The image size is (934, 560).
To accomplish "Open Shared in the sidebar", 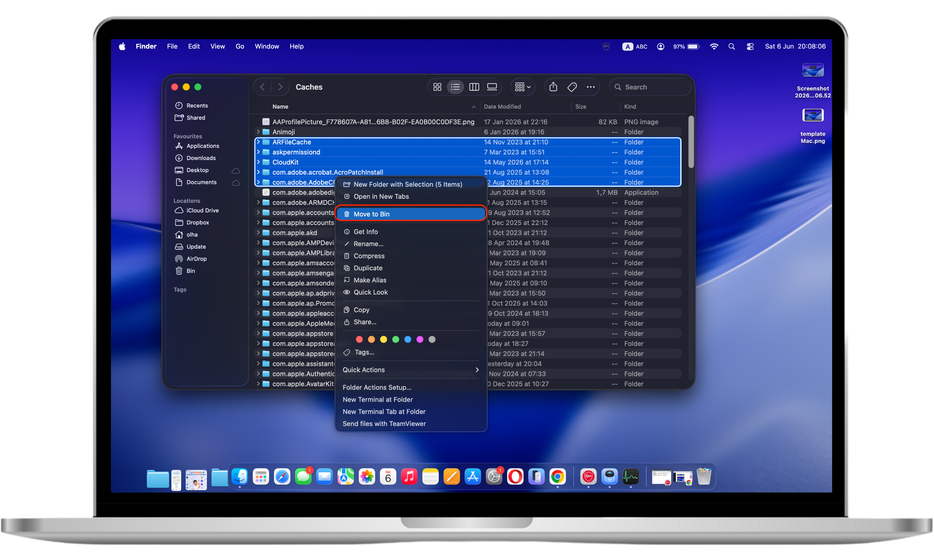I will (195, 118).
